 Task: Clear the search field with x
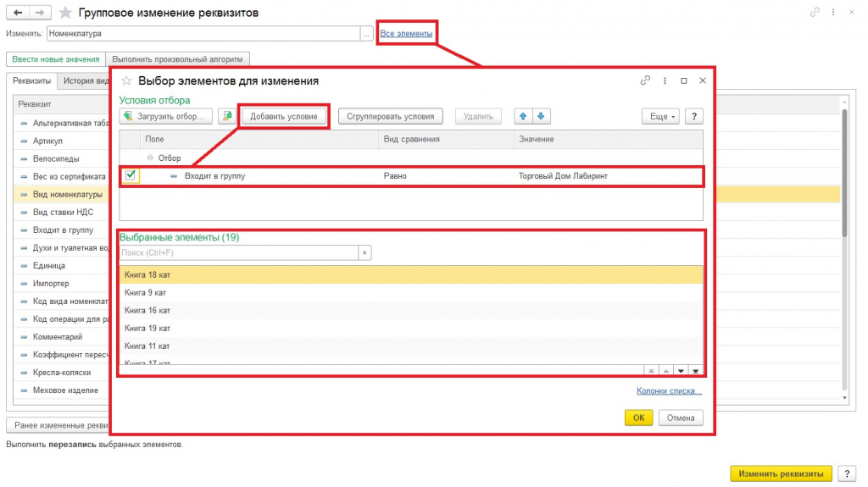tap(364, 252)
